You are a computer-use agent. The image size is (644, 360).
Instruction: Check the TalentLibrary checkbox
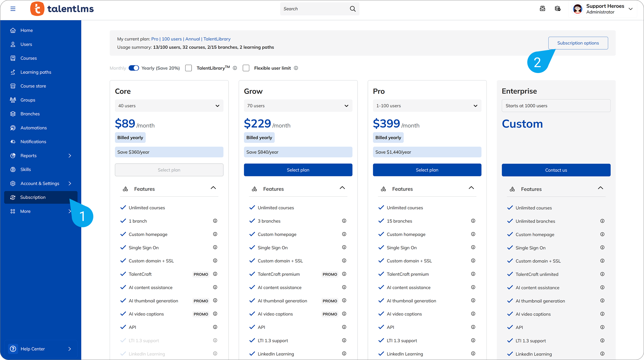189,68
